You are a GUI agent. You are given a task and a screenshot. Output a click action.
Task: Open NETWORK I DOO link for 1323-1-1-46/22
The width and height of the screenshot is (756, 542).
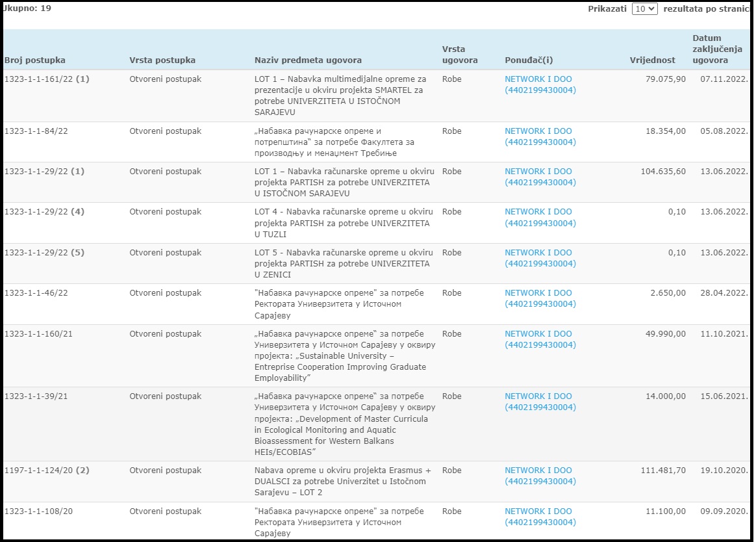coord(540,298)
